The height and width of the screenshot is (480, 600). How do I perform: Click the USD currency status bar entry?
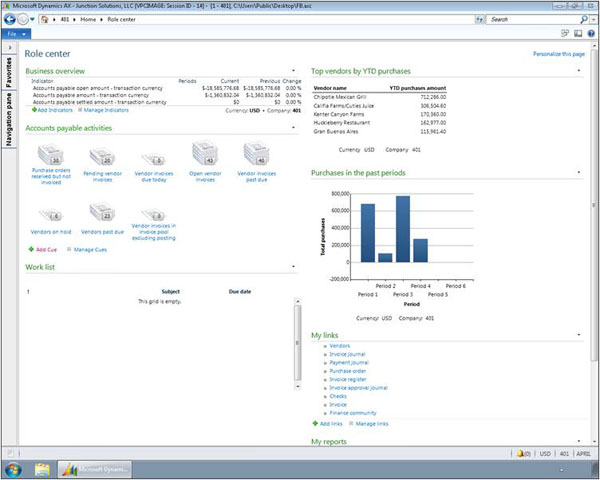tap(545, 454)
